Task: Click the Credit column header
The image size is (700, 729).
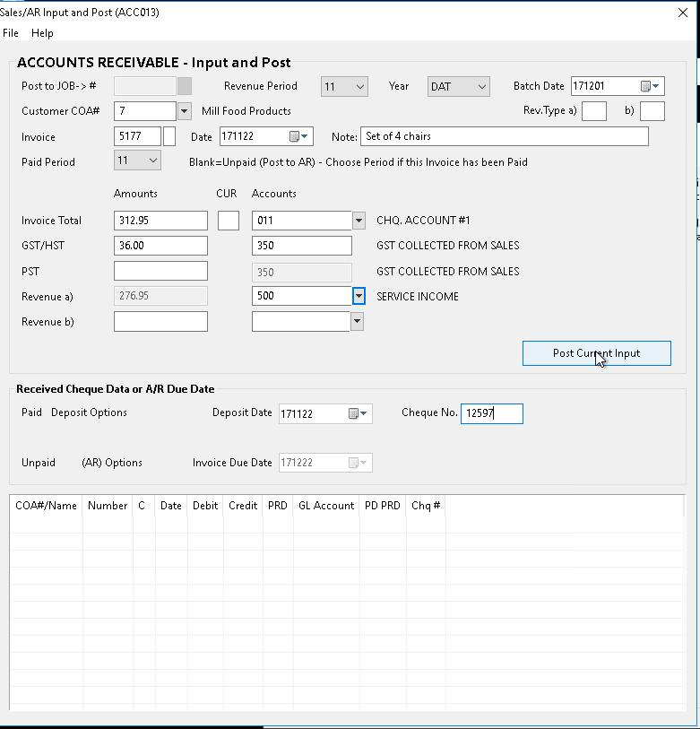Action: pyautogui.click(x=243, y=506)
